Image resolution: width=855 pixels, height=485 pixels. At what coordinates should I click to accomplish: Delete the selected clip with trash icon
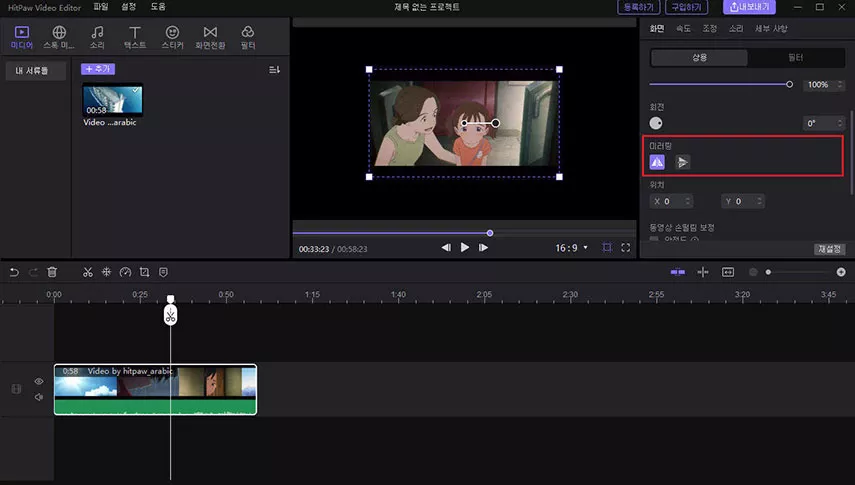coord(52,272)
